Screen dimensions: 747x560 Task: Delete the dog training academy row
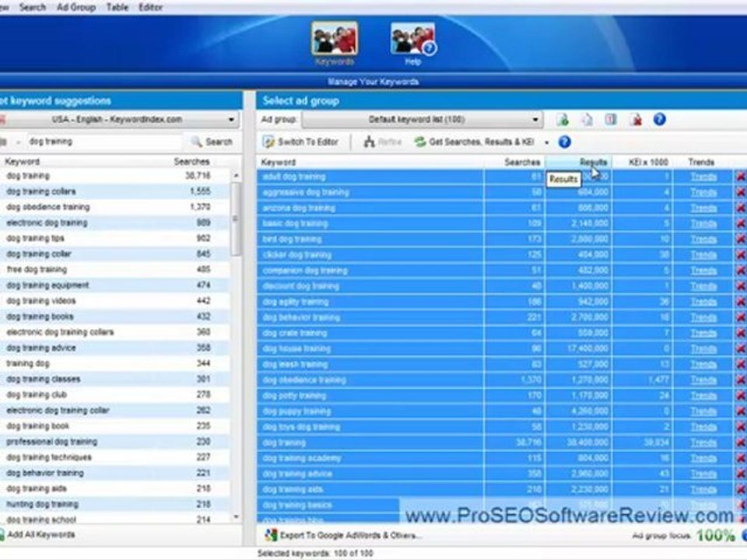click(741, 459)
